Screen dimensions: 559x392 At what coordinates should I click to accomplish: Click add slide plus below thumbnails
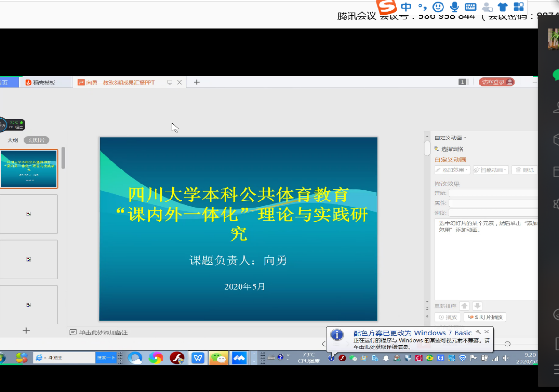point(26,331)
